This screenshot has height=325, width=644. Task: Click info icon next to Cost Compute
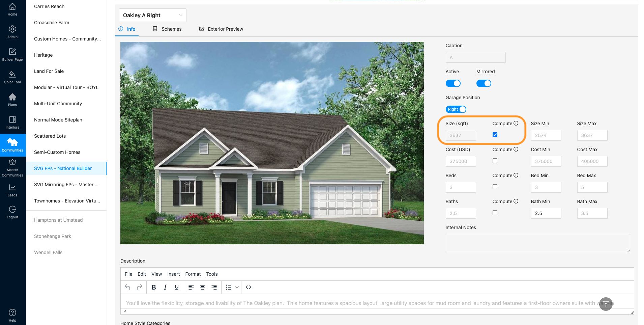(516, 149)
